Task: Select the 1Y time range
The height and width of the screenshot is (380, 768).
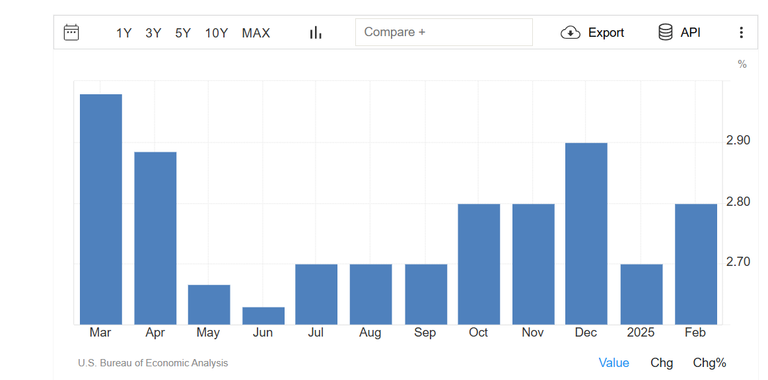Action: point(124,33)
